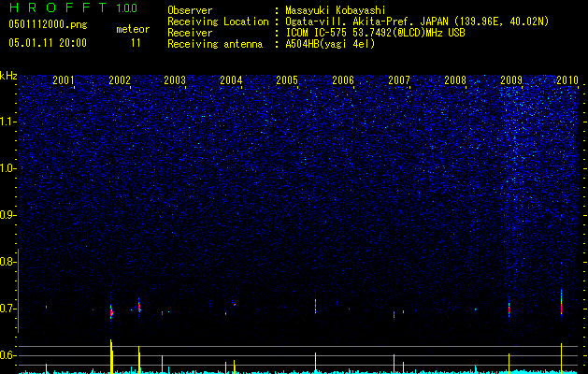Click the 2003 time marker
Screen dimensions: 588x374
[175, 79]
